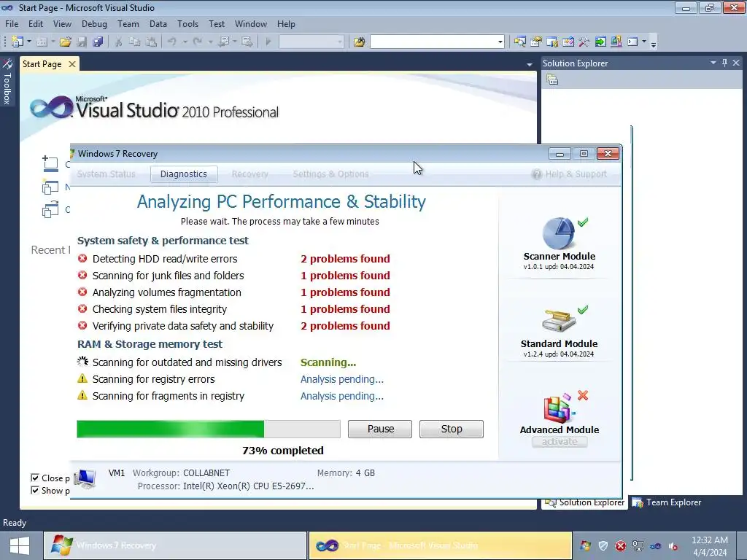Click the Solution Explorer properties toolbar icon
The width and height of the screenshot is (747, 560).
tap(552, 79)
